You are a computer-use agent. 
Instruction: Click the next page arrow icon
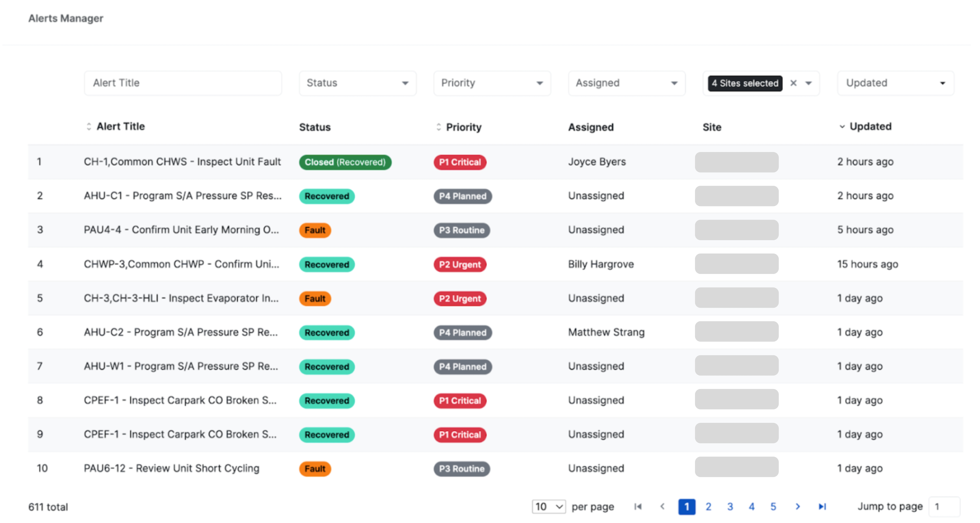798,506
